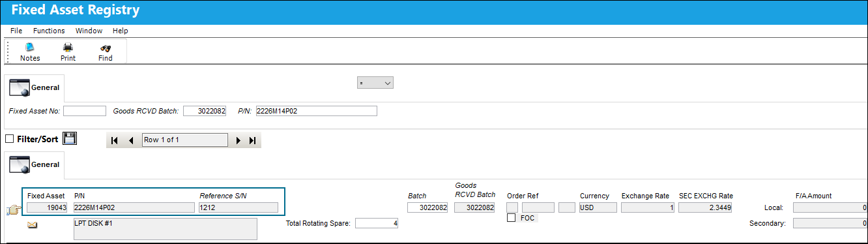Select the lower General tab

pyautogui.click(x=35, y=164)
